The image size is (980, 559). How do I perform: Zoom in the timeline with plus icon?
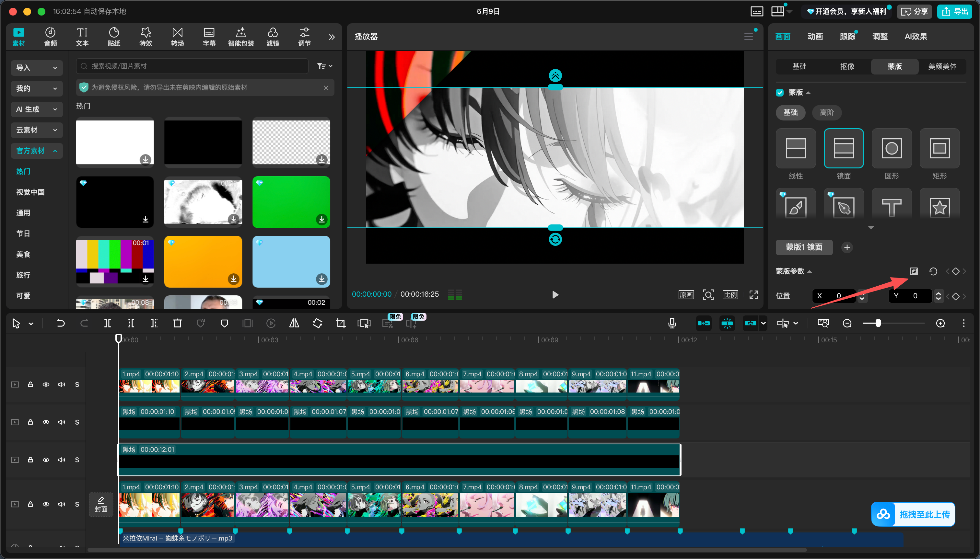[x=940, y=323]
